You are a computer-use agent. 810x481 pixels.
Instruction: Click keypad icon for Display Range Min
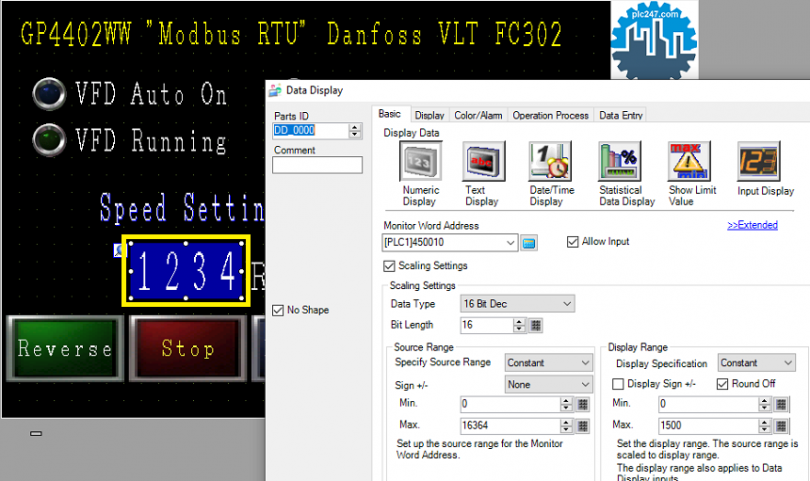coord(781,404)
